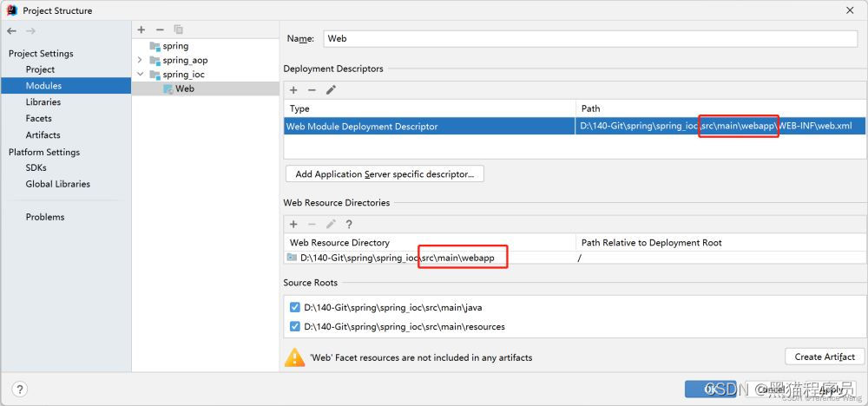Click the spring_aop module folder icon

155,60
